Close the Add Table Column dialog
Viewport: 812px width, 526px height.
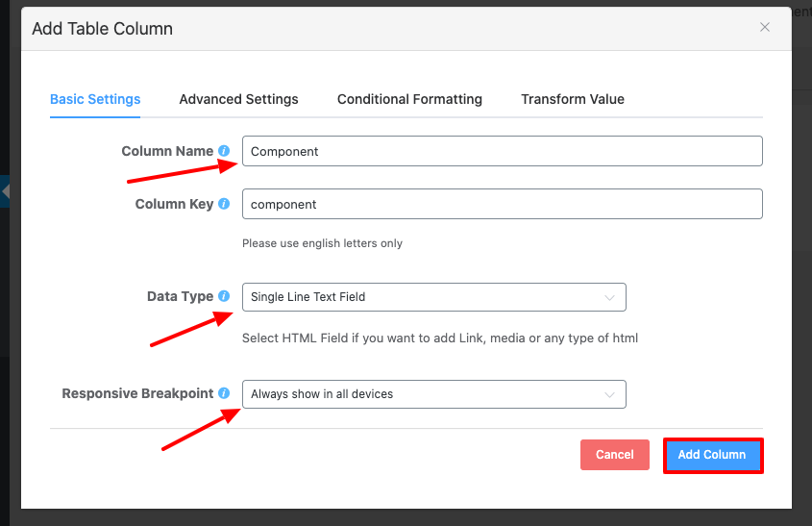click(x=765, y=28)
